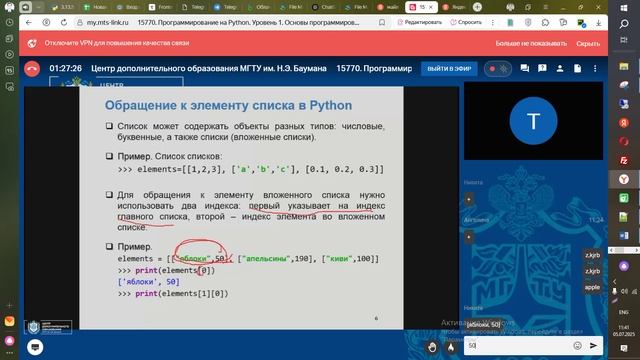Click the settings gear beside the record dot
The image size is (640, 360).
[504, 69]
